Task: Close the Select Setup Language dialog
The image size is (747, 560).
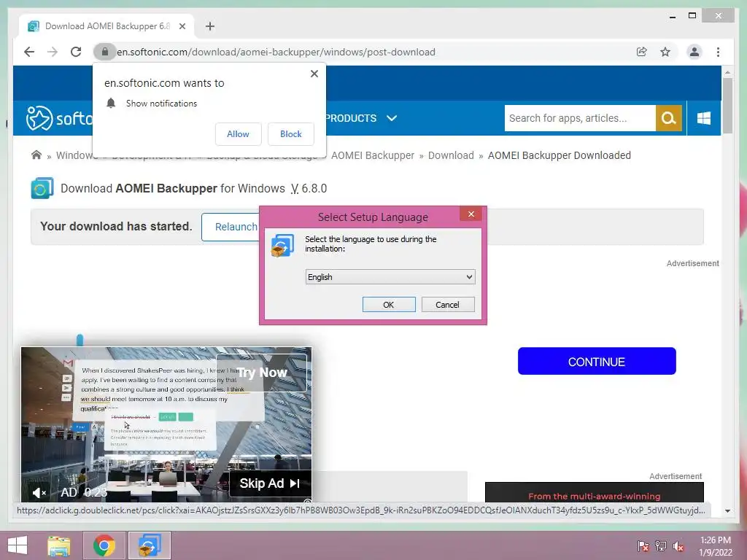Action: tap(471, 214)
